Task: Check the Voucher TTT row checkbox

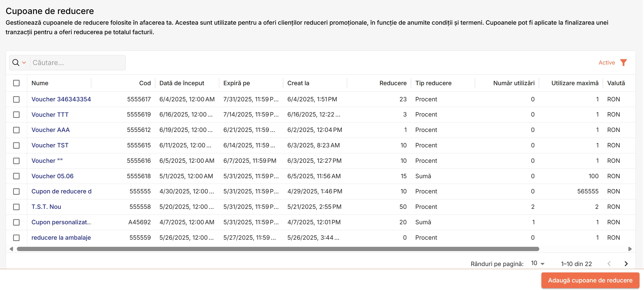Action: point(16,115)
